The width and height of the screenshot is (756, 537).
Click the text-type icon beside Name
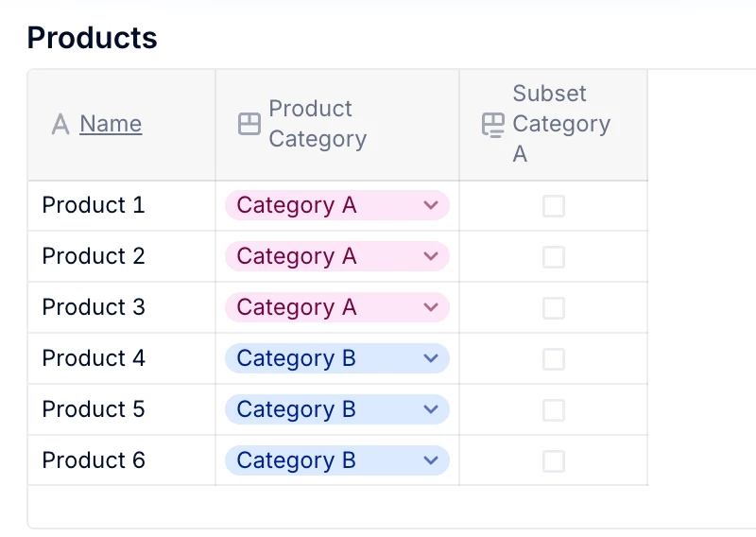[x=60, y=124]
